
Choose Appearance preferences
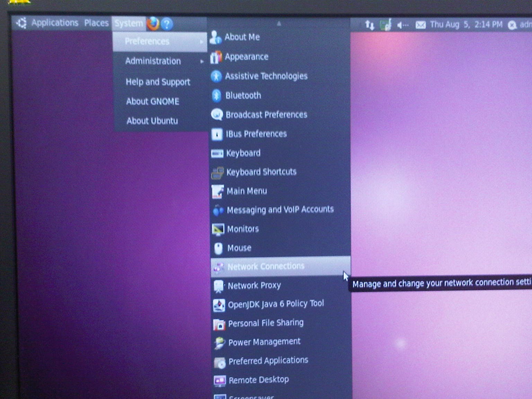[279, 57]
